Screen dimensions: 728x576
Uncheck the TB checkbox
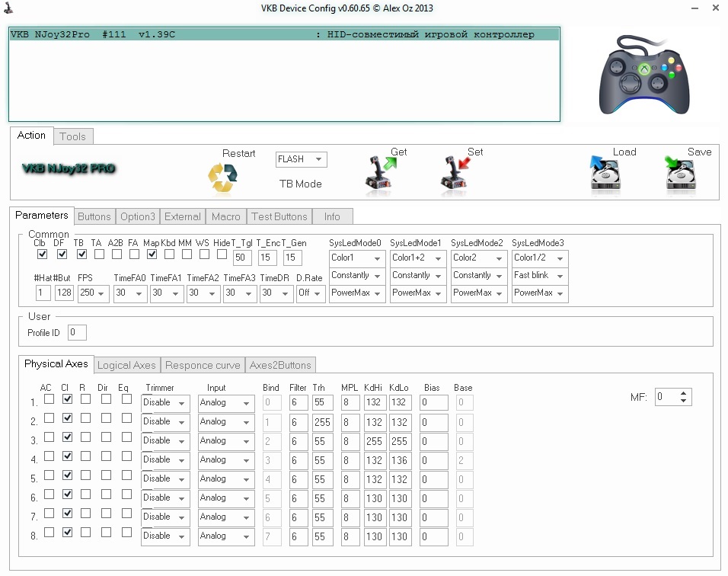point(81,254)
